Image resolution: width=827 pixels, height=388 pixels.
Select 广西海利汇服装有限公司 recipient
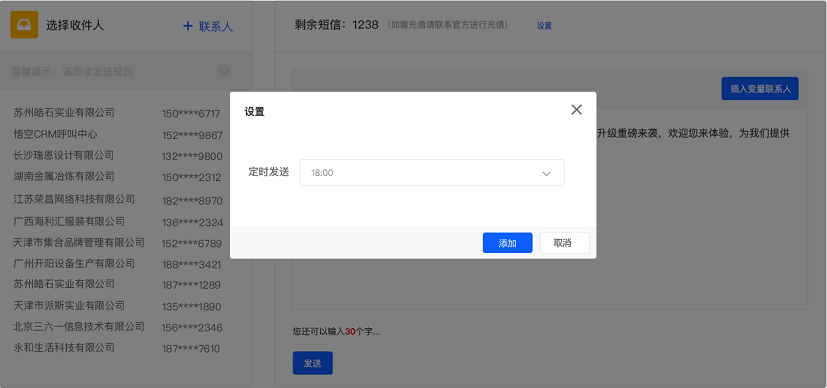pyautogui.click(x=69, y=221)
